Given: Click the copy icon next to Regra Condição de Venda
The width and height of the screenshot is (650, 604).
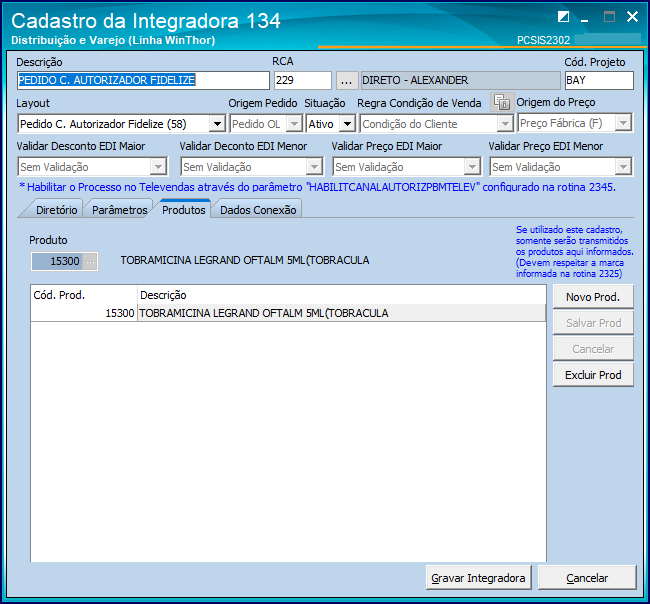Looking at the screenshot, I should 502,102.
